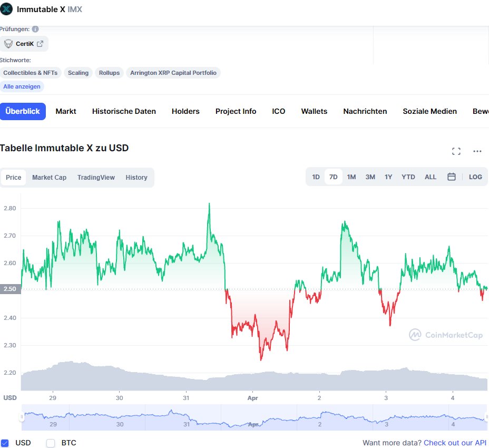The height and width of the screenshot is (448, 489).
Task: Toggle LOG scale on chart
Action: [x=475, y=177]
